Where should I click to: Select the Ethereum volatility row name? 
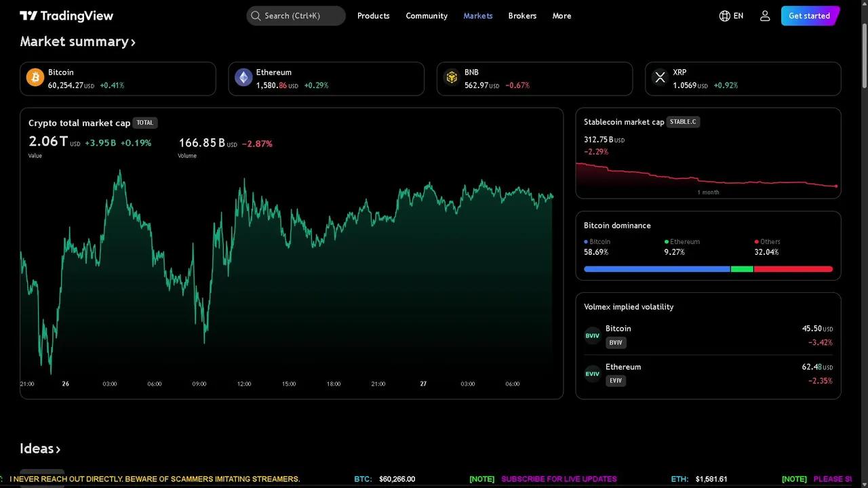coord(623,367)
